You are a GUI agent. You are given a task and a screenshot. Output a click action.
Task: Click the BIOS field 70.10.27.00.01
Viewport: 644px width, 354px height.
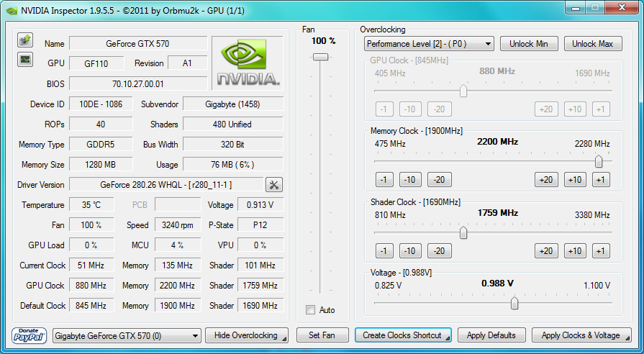pyautogui.click(x=138, y=83)
